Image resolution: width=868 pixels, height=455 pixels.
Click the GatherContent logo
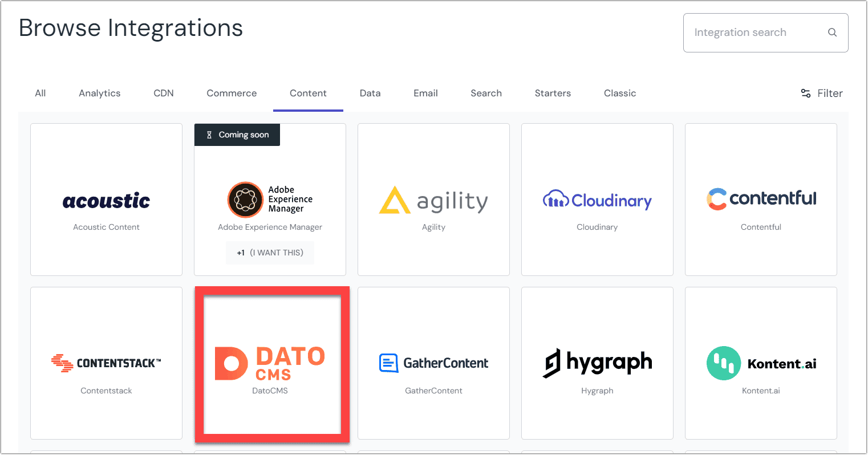(433, 363)
